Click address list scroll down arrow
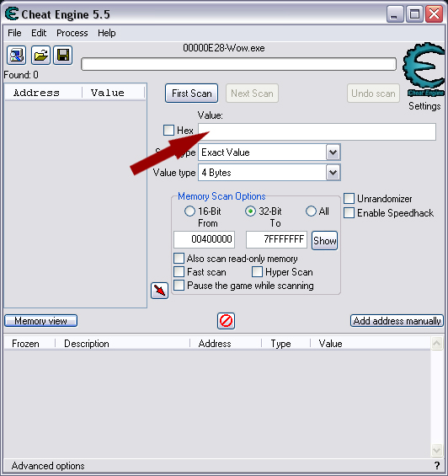 [x=437, y=450]
